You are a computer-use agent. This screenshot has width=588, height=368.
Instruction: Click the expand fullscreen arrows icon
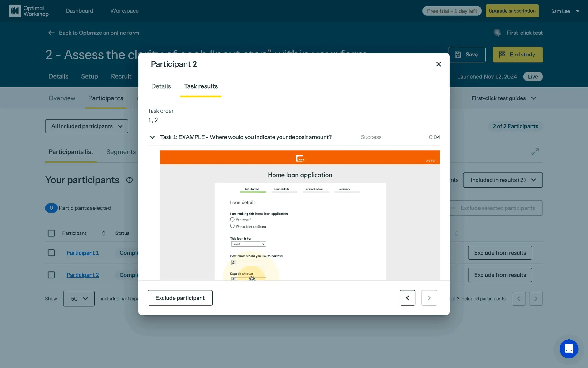[x=535, y=152]
